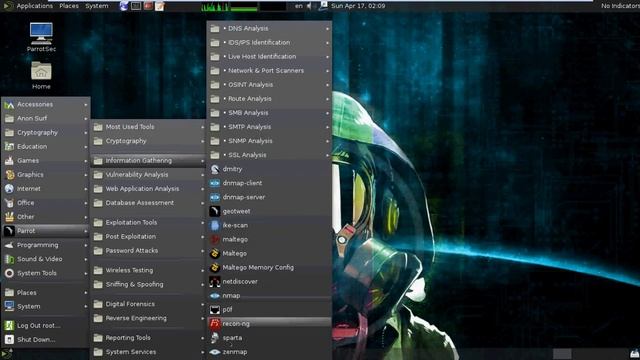Screen dimensions: 640x360
Task: Expand OSINT Analysis submenu
Action: click(269, 85)
